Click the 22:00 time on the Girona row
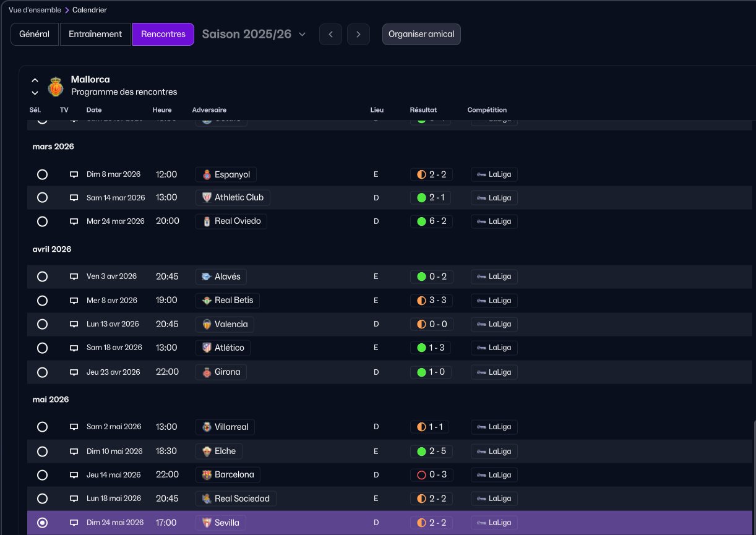This screenshot has width=756, height=535. pos(167,372)
